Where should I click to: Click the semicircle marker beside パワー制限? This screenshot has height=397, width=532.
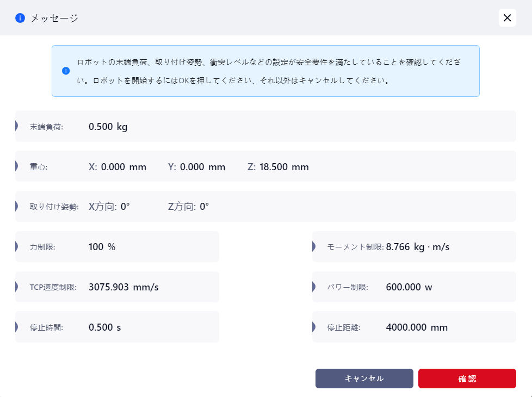314,287
